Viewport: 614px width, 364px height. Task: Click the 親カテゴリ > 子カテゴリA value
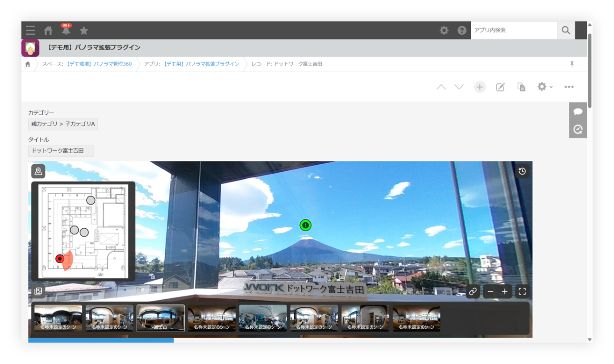[x=63, y=124]
